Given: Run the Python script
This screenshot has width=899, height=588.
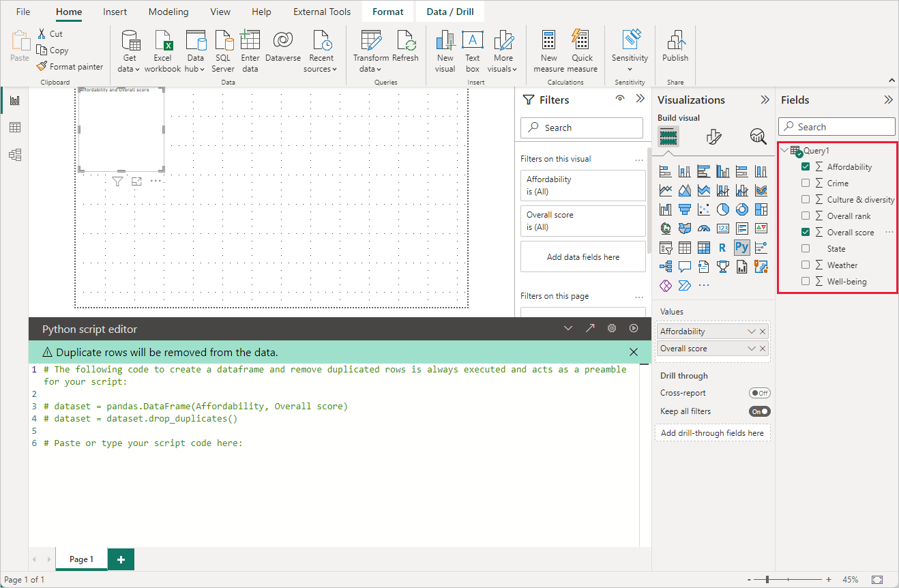Looking at the screenshot, I should [634, 327].
